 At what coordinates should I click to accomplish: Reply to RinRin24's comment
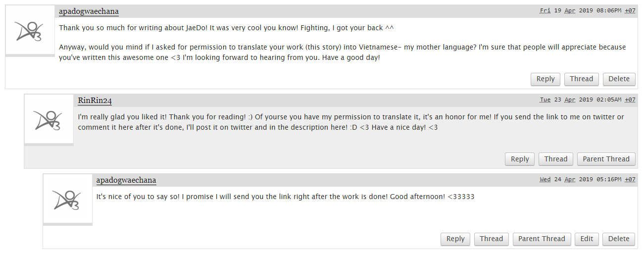[x=520, y=159]
